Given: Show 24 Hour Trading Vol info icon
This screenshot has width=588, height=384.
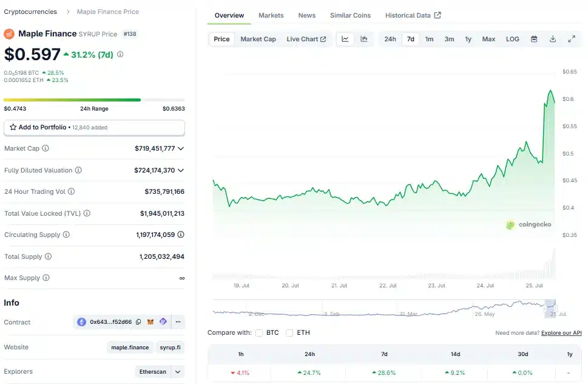Looking at the screenshot, I should pyautogui.click(x=71, y=191).
